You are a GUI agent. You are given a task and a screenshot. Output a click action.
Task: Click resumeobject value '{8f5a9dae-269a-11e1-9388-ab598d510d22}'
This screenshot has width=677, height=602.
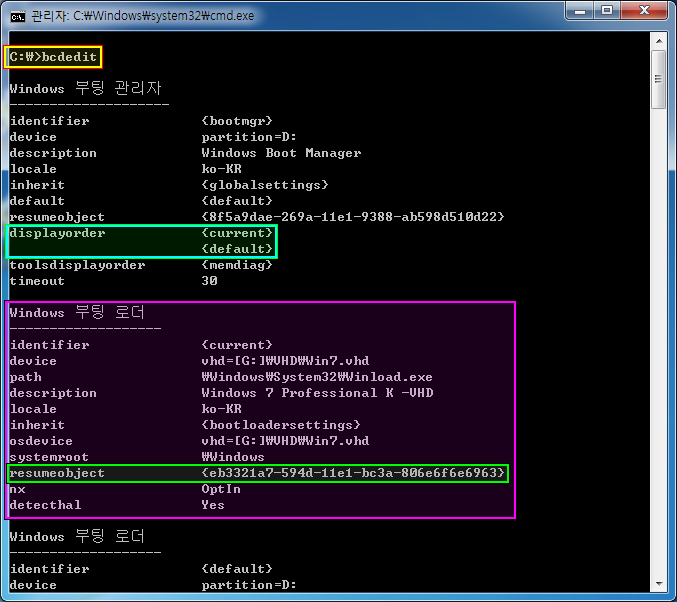point(353,217)
